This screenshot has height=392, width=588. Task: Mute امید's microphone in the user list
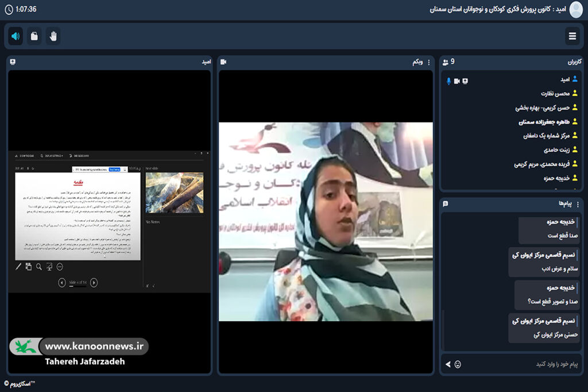coord(448,80)
